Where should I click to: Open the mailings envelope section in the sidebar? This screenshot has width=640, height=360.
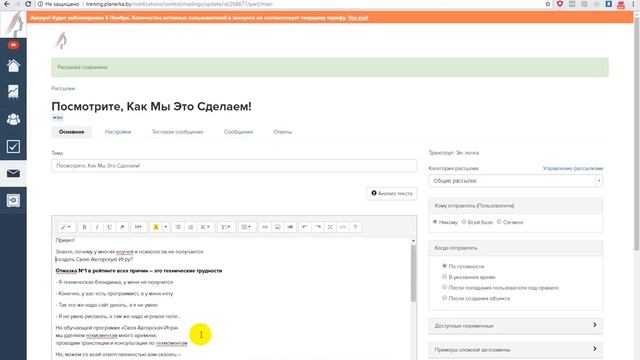[x=13, y=173]
